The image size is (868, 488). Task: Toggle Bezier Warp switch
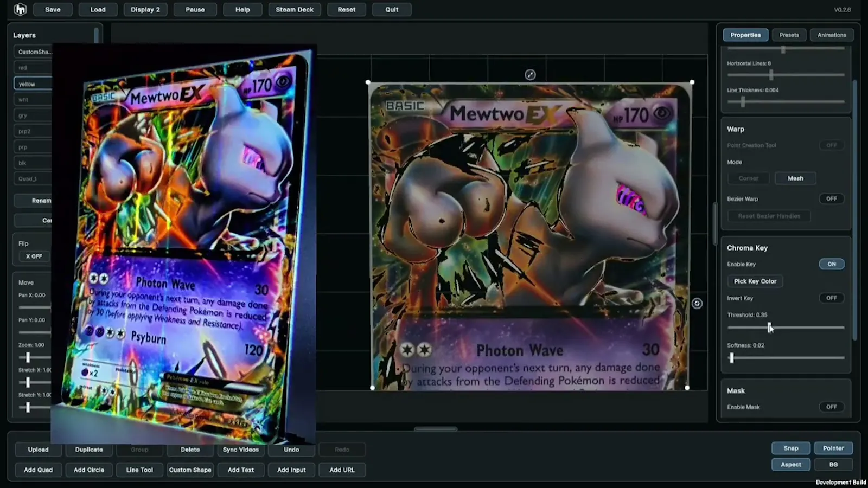(x=831, y=199)
